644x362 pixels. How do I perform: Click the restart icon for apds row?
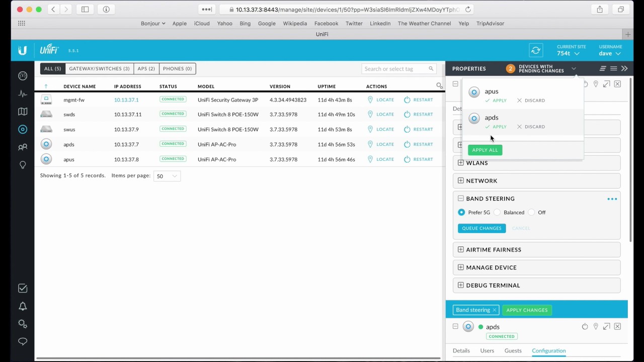tap(407, 144)
